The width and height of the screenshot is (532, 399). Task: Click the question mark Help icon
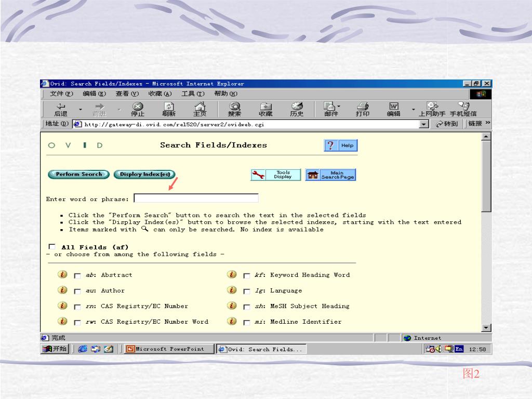330,145
